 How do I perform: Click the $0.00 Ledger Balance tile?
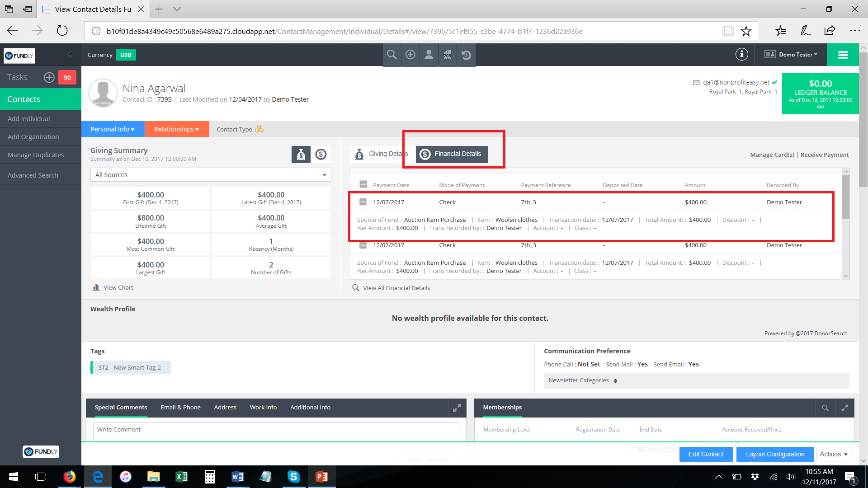[820, 94]
